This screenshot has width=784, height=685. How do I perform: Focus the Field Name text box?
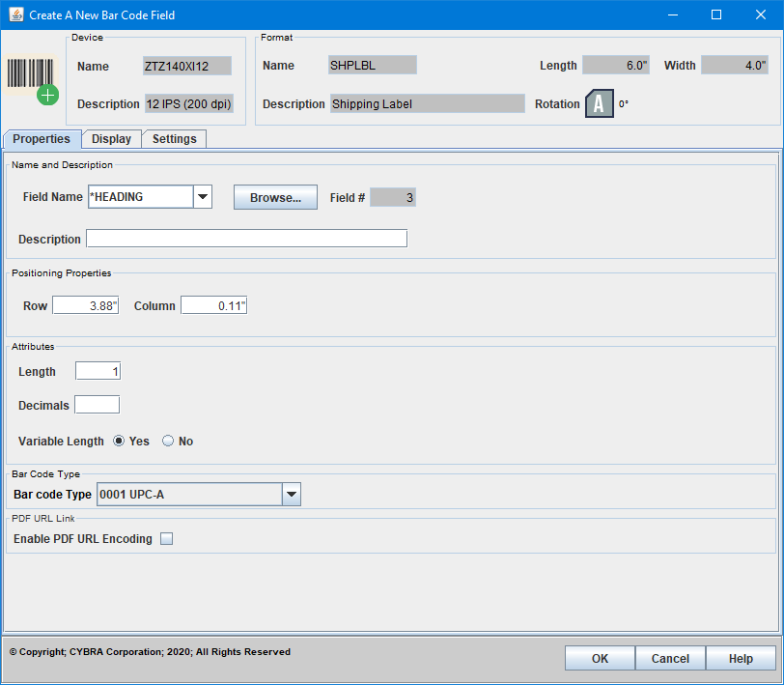[141, 197]
